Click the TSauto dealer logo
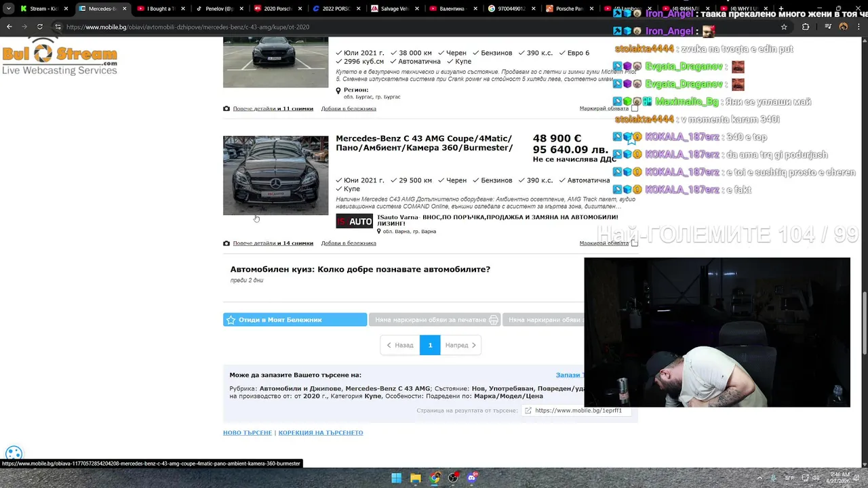The height and width of the screenshot is (488, 868). coord(354,222)
